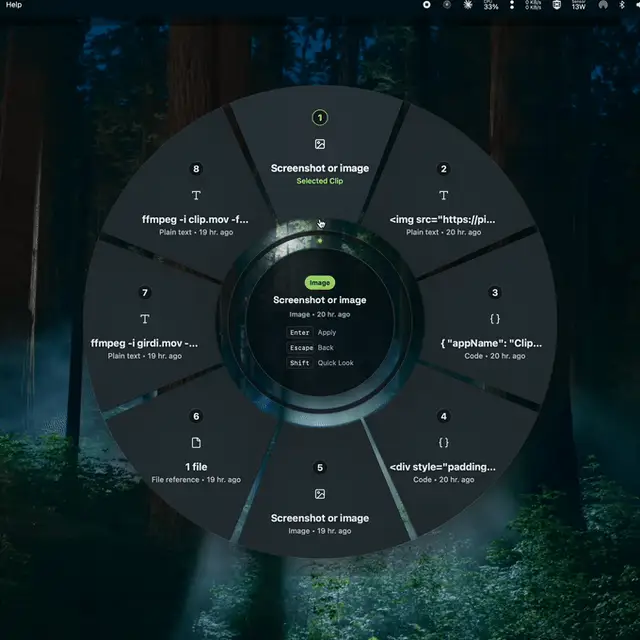Click 'Plain text • 19 hr. ago' under girdi.mov
Screen dimensions: 640x640
tap(144, 356)
